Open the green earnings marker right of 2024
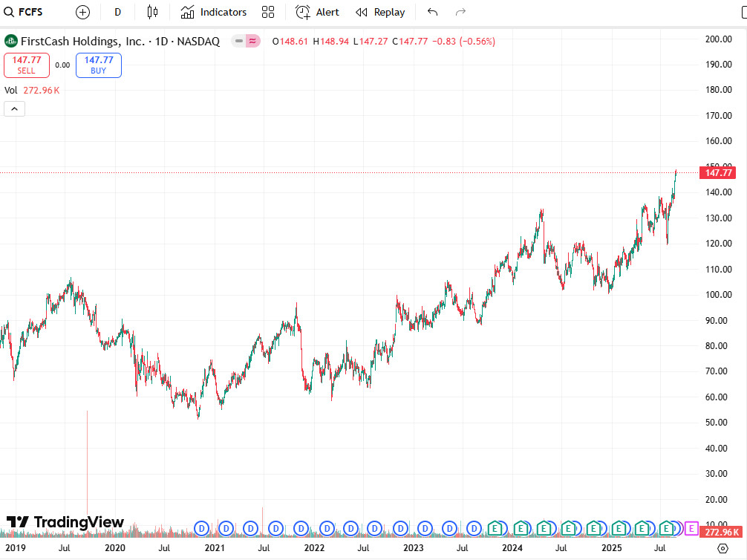This screenshot has height=560, width=747. click(521, 529)
